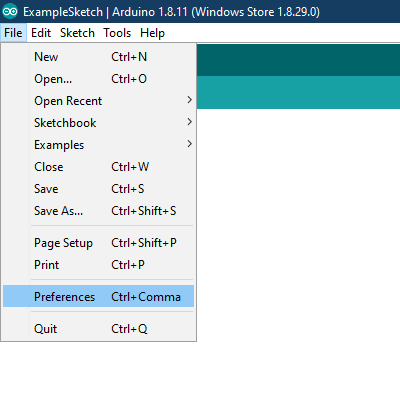Image resolution: width=400 pixels, height=400 pixels.
Task: Open Page Setup dialog
Action: [x=98, y=243]
